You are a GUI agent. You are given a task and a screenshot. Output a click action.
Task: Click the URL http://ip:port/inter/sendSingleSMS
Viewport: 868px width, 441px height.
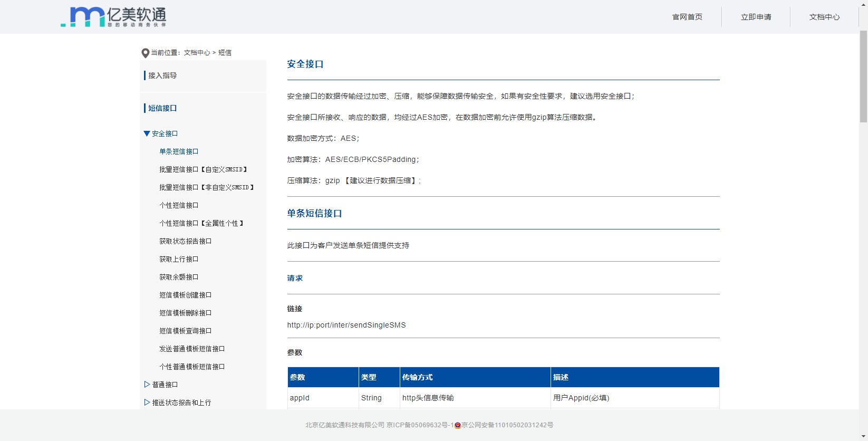pos(346,325)
